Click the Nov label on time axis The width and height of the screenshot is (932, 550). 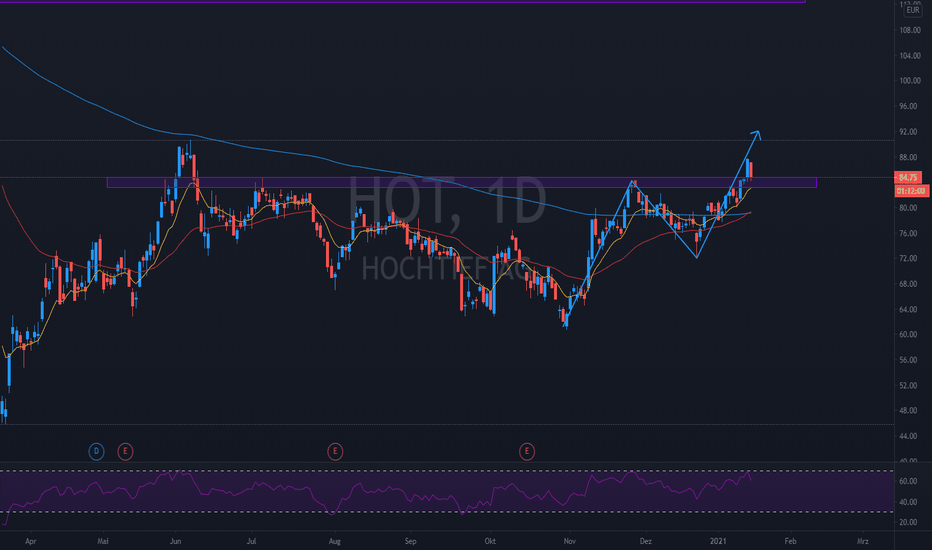[570, 542]
